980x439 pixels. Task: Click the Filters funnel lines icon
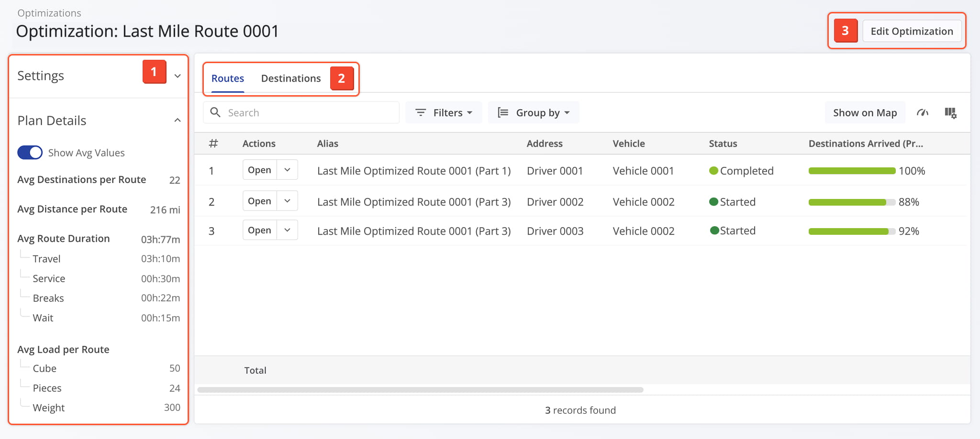tap(421, 112)
